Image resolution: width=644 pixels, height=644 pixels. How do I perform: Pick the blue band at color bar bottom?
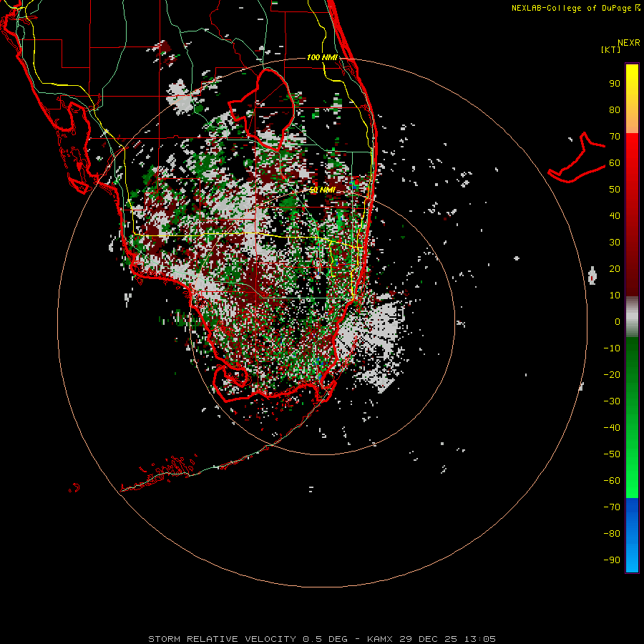tap(632, 535)
